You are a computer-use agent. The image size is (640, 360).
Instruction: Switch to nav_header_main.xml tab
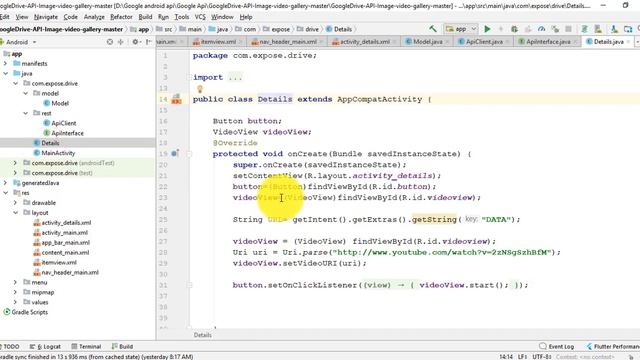click(287, 42)
